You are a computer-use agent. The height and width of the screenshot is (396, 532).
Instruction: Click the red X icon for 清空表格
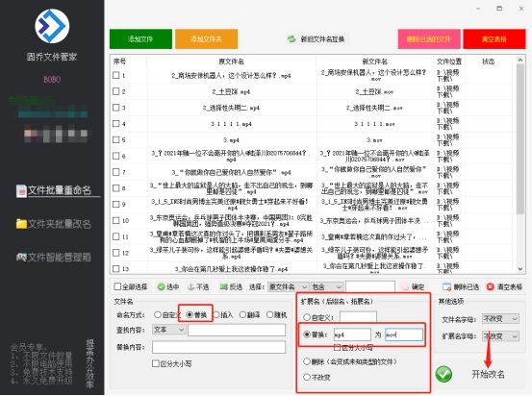pos(490,287)
